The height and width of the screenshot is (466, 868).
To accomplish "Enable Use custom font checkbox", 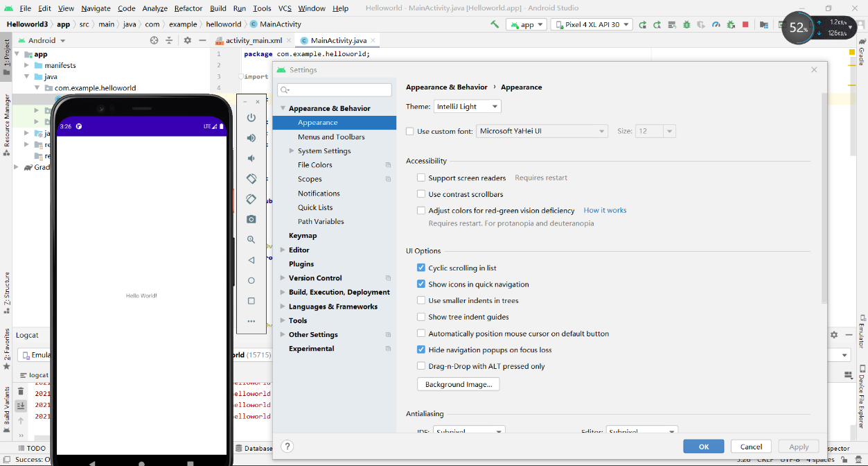I will pyautogui.click(x=410, y=131).
